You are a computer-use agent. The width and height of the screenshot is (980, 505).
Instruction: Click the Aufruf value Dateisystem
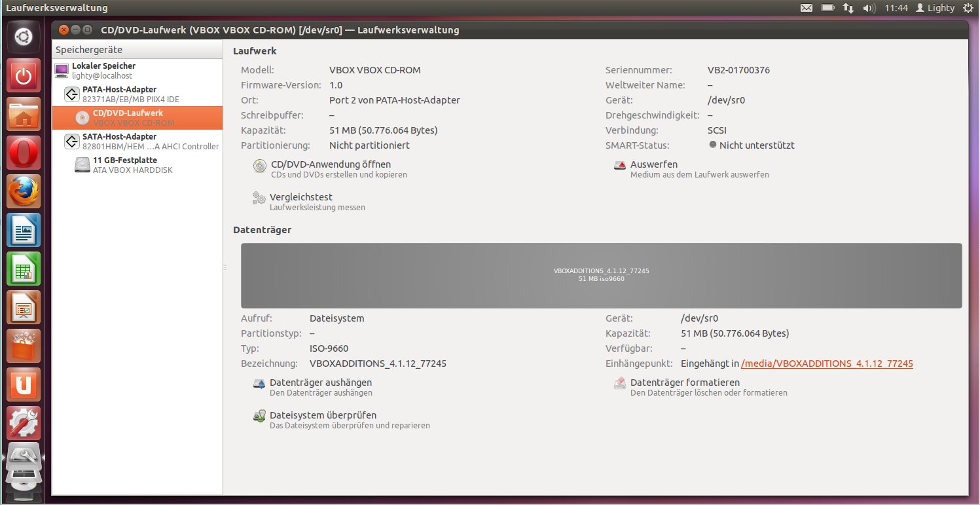point(336,318)
